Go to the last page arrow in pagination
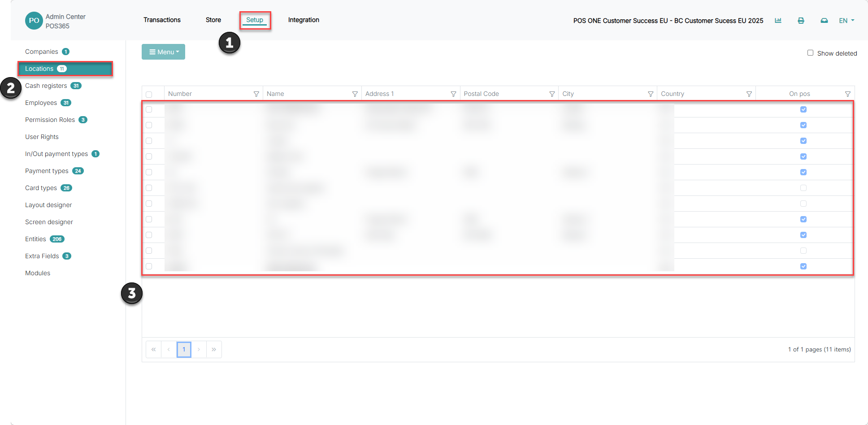 (214, 349)
